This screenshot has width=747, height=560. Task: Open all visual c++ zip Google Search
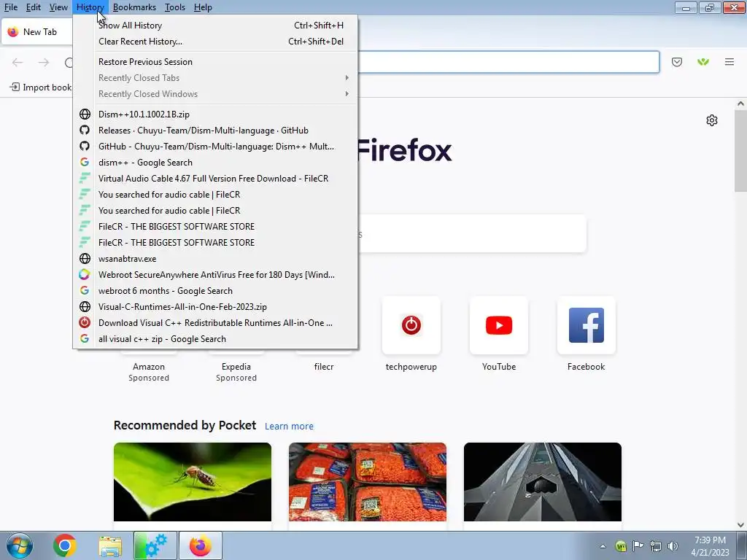click(215, 339)
